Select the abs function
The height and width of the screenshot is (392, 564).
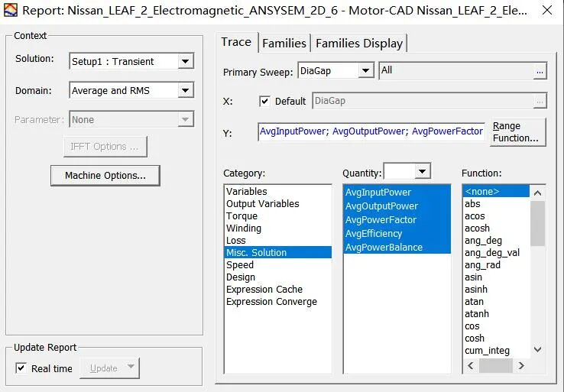point(496,203)
